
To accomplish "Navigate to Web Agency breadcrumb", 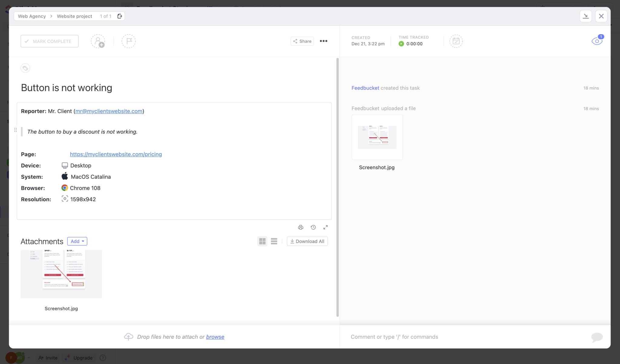I will click(x=31, y=16).
